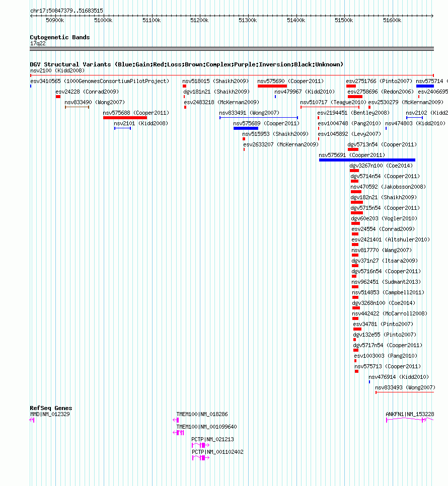This screenshot has height=486, width=448.
Task: Open the esv1045892 (Levy2007) label
Action: (x=349, y=134)
